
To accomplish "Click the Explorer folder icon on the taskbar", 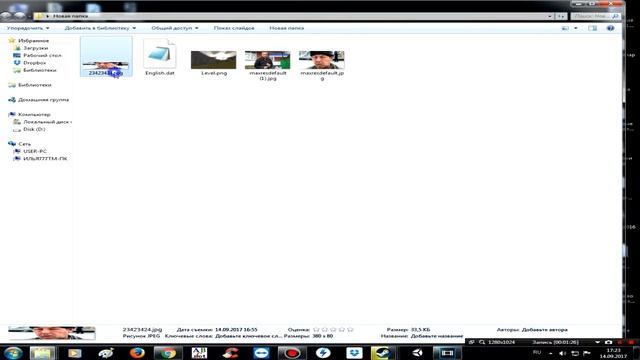I will 42,353.
